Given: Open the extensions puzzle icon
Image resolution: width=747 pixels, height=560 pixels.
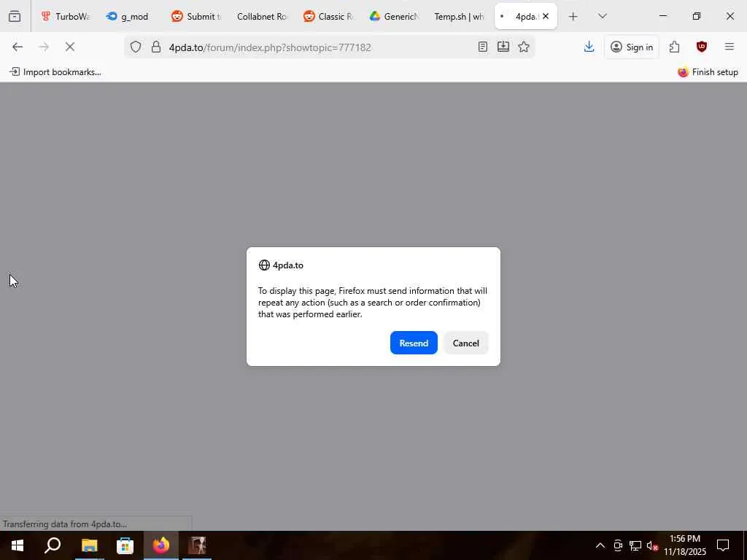Looking at the screenshot, I should click(674, 47).
